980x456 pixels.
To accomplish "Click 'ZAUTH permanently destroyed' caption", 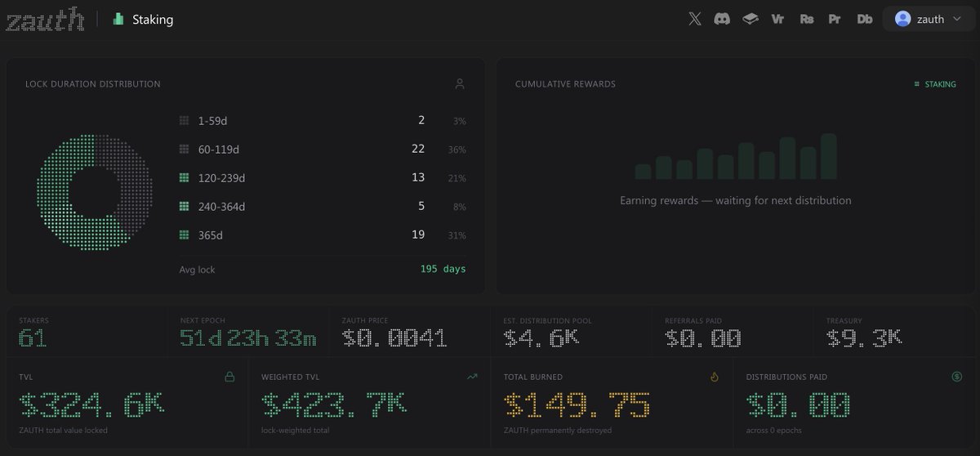I will click(557, 430).
